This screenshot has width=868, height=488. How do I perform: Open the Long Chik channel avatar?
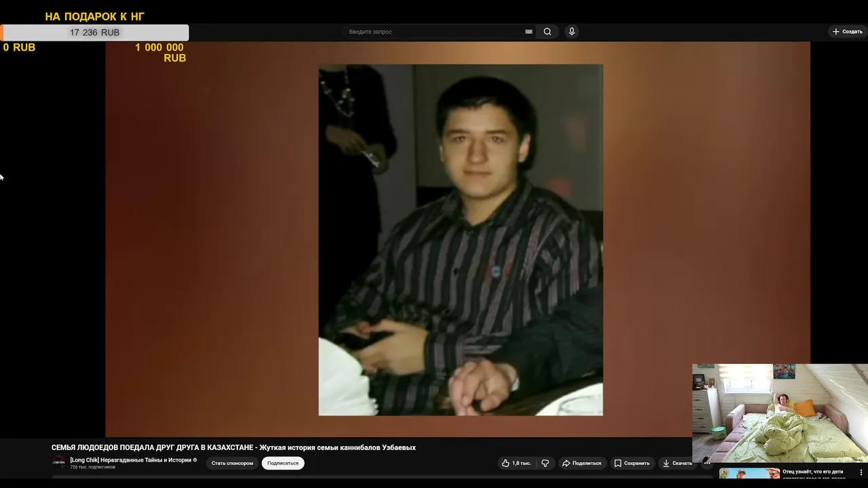59,463
